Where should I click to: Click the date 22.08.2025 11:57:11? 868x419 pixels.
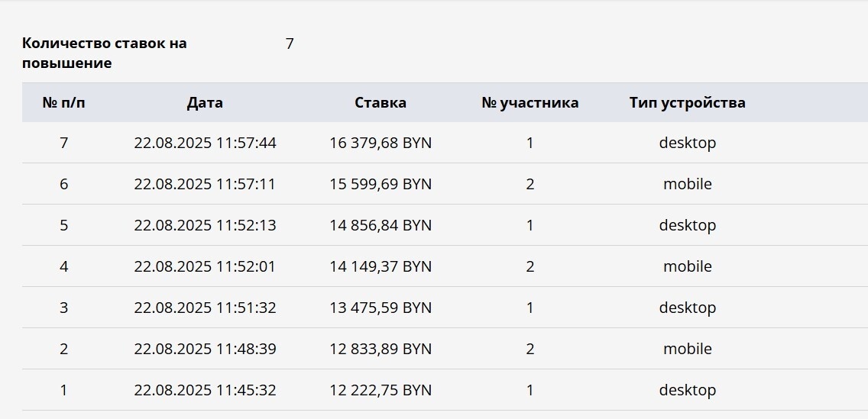pyautogui.click(x=205, y=184)
